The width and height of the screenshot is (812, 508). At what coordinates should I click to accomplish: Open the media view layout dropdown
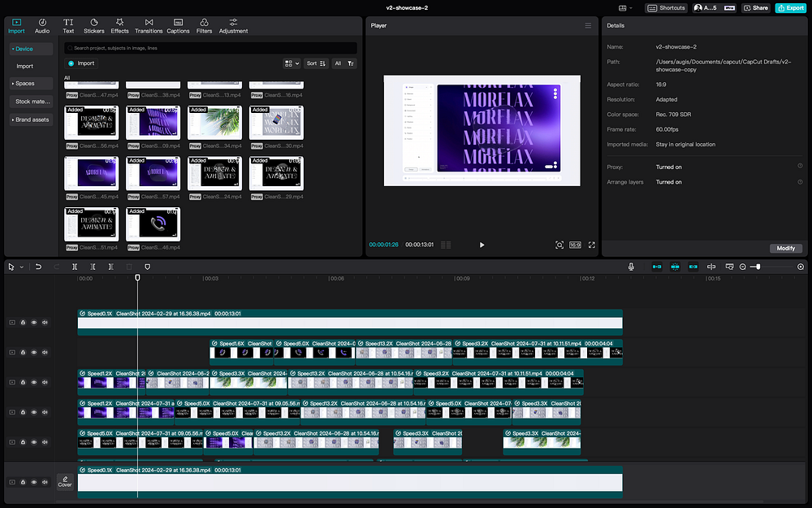tap(292, 63)
